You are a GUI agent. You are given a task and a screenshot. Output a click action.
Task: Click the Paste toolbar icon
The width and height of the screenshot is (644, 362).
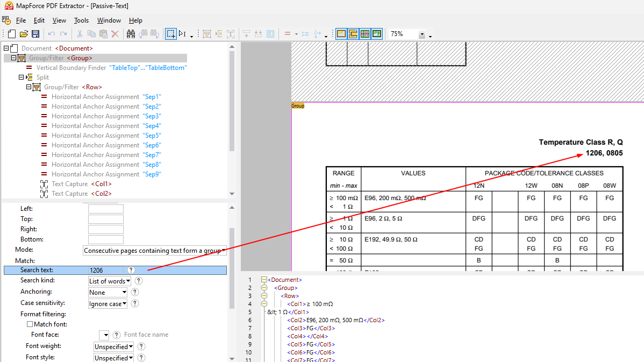[x=103, y=33]
